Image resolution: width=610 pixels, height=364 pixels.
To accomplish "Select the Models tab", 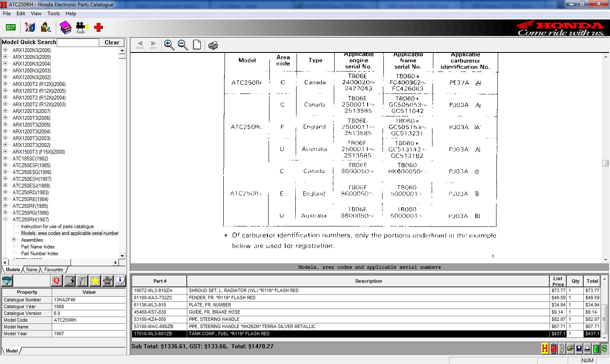I will tap(13, 270).
